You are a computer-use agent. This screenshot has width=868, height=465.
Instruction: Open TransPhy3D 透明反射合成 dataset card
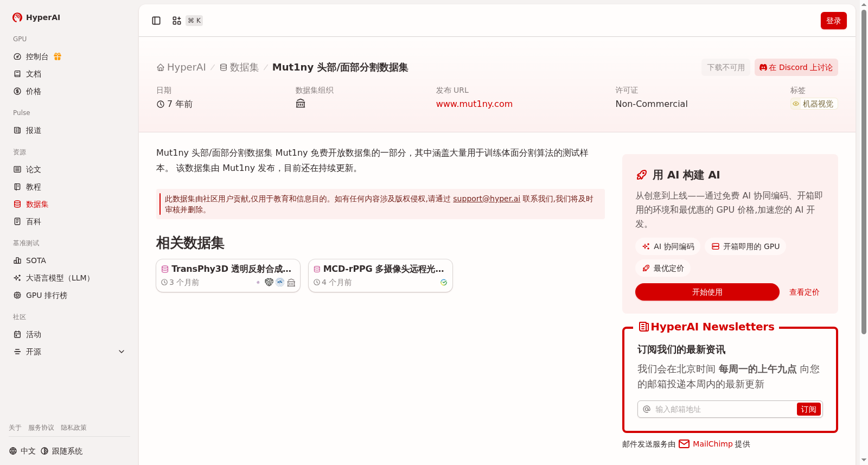[228, 276]
